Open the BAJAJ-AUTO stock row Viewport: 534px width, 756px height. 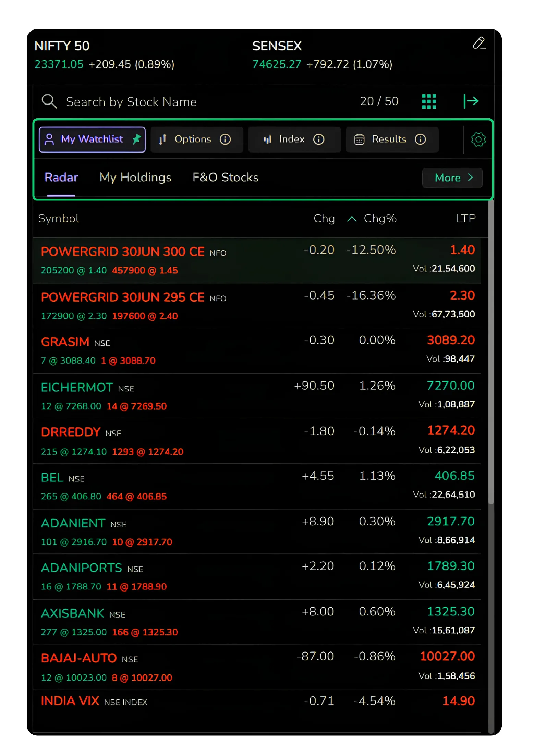tap(257, 667)
